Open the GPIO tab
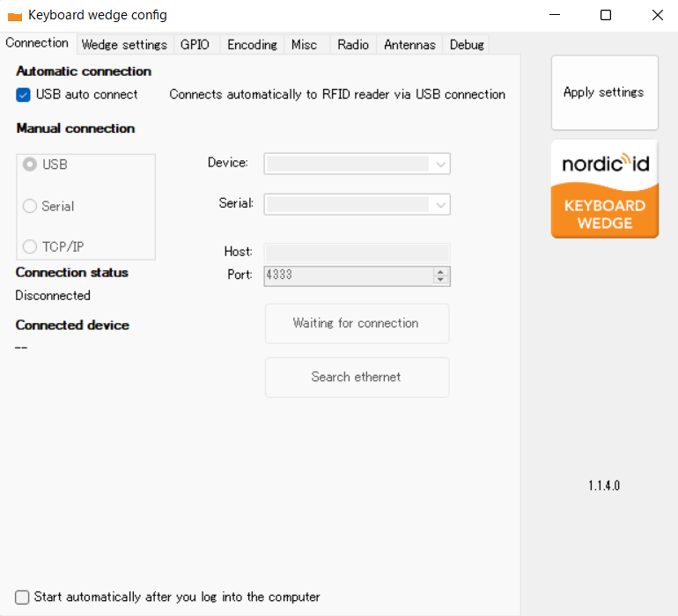 (x=195, y=44)
